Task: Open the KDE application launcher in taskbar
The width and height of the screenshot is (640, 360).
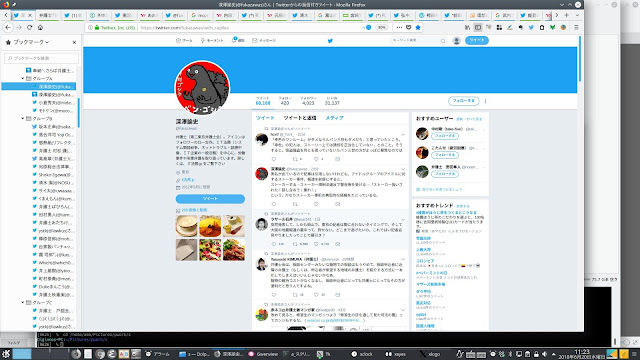Action: [6, 354]
